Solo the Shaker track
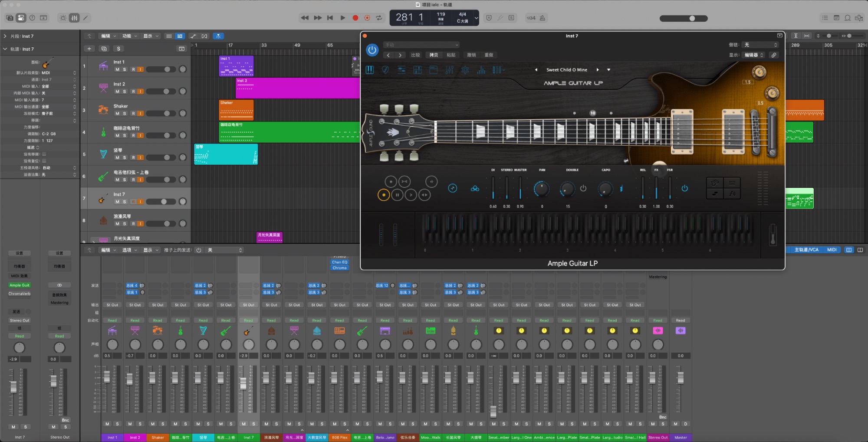This screenshot has height=442, width=868. click(x=125, y=114)
